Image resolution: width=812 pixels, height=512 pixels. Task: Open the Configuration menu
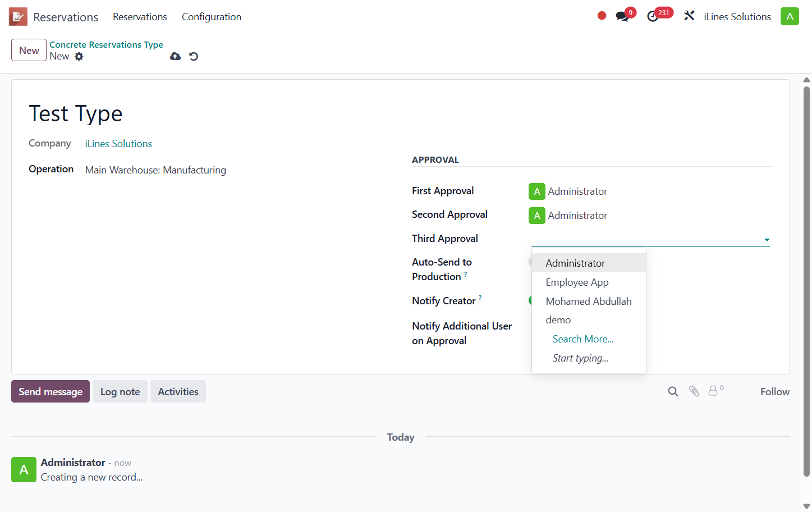(212, 17)
